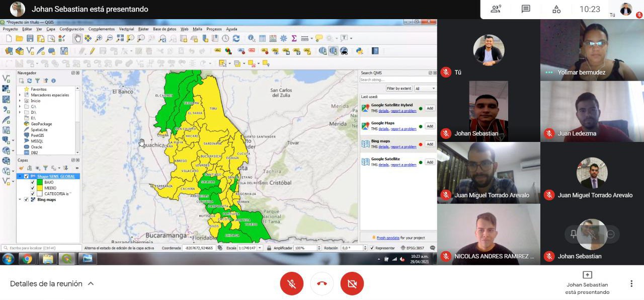
Task: Open the Capa menu
Action: click(51, 29)
